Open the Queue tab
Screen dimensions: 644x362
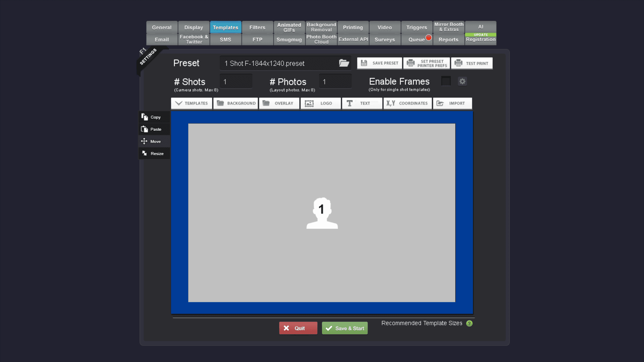417,39
